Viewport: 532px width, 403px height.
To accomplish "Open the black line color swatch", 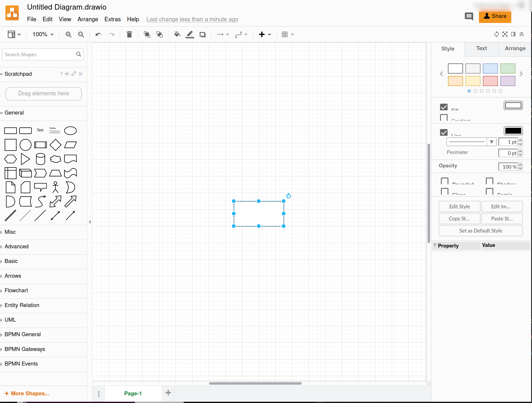I will [513, 131].
